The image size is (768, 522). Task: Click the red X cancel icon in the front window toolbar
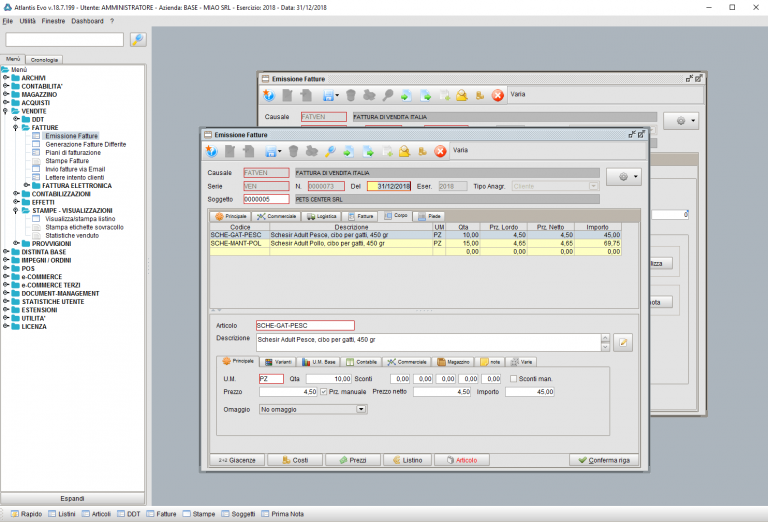[x=440, y=151]
